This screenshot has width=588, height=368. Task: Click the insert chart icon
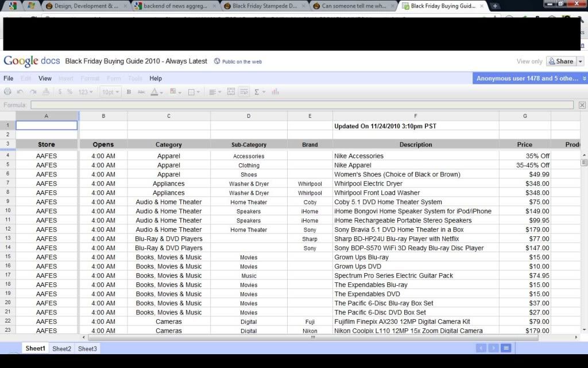tap(275, 91)
